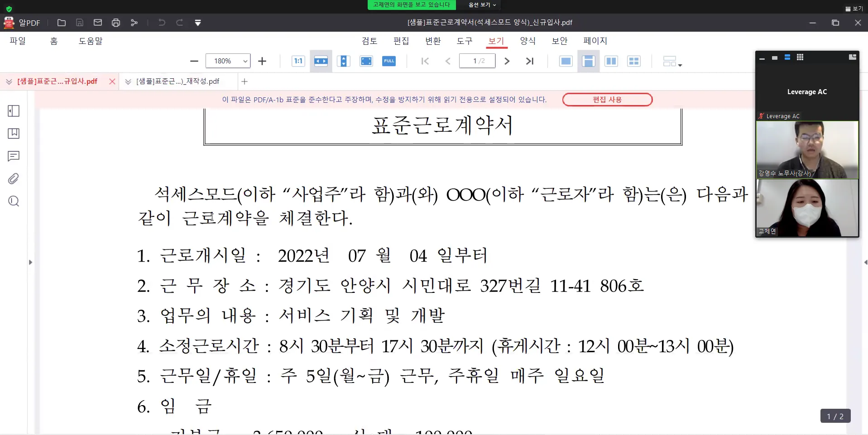
Task: Select the 규입사.pdf document tab
Action: pyautogui.click(x=57, y=81)
